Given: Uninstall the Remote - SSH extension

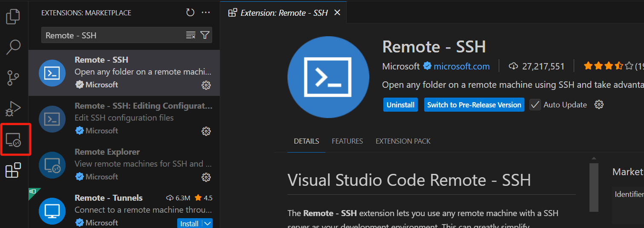Looking at the screenshot, I should click(400, 105).
